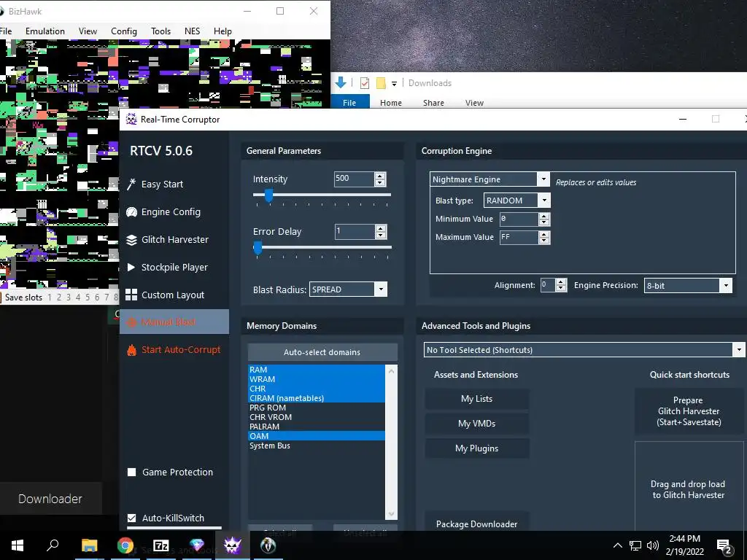
Task: Open BizHawk NES menu
Action: (x=192, y=31)
